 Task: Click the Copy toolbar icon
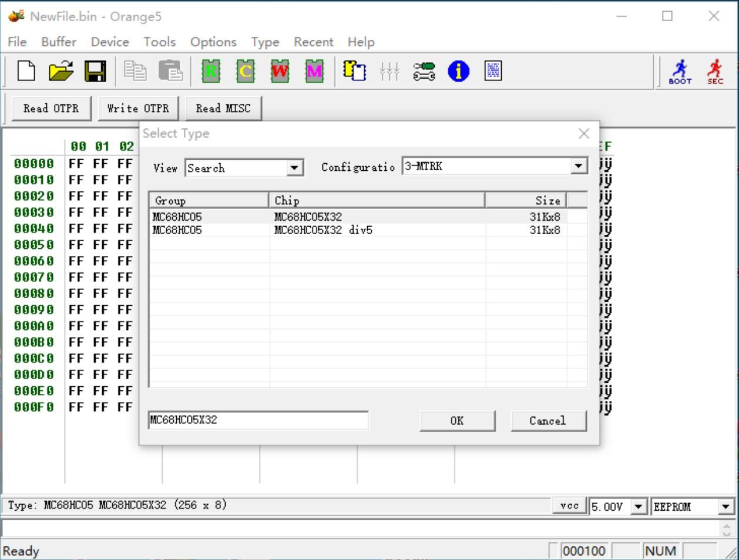click(x=136, y=72)
